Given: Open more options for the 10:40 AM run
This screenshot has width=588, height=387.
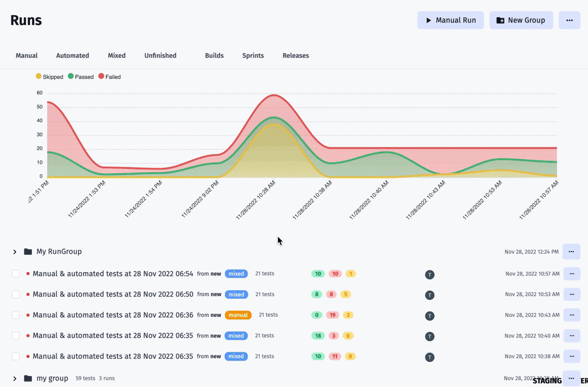Looking at the screenshot, I should pos(571,335).
